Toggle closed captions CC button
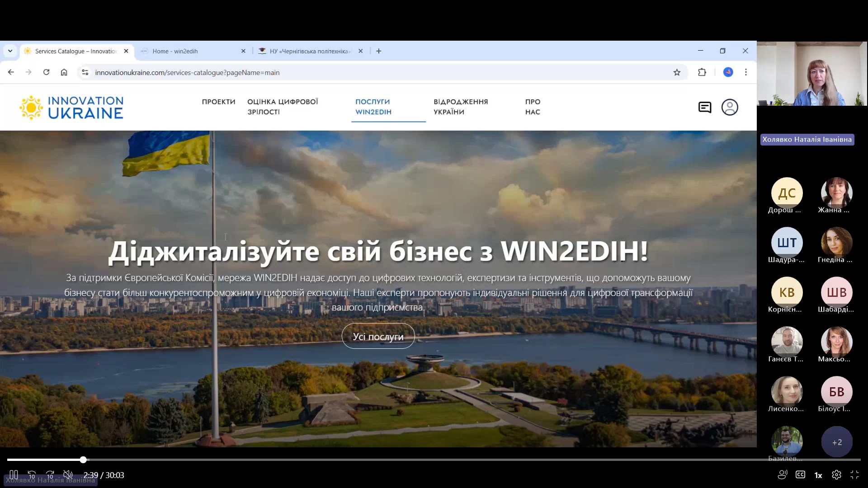This screenshot has width=868, height=488. [x=800, y=475]
